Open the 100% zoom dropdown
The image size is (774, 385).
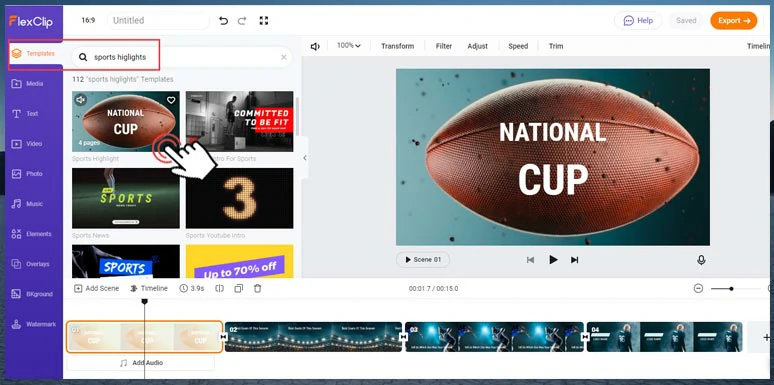coord(348,46)
